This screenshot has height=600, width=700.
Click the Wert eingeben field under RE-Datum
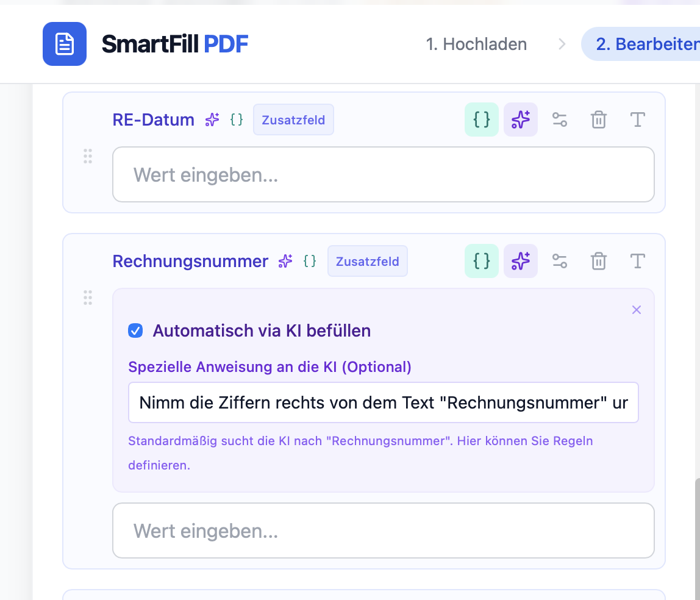click(x=383, y=175)
